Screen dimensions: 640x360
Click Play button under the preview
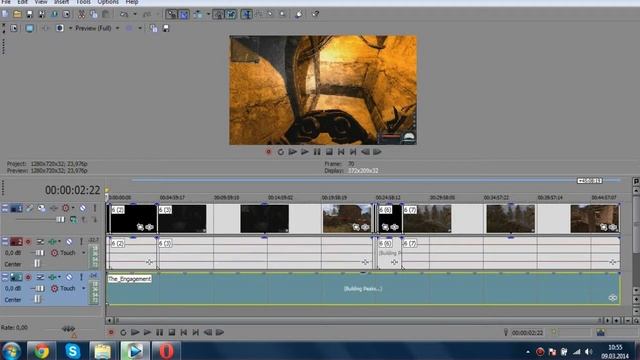coord(305,152)
